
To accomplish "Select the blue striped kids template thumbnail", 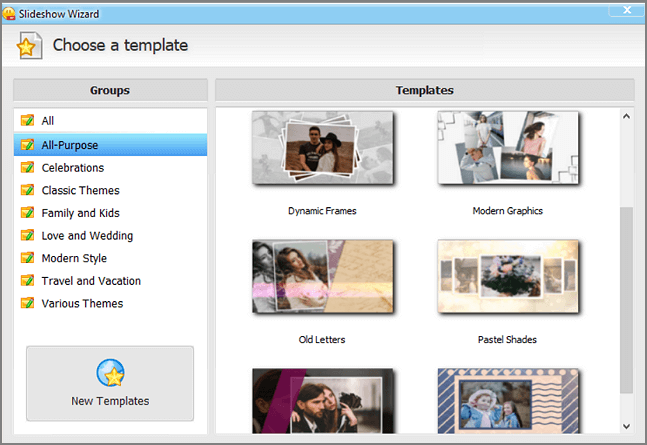I will (508, 401).
